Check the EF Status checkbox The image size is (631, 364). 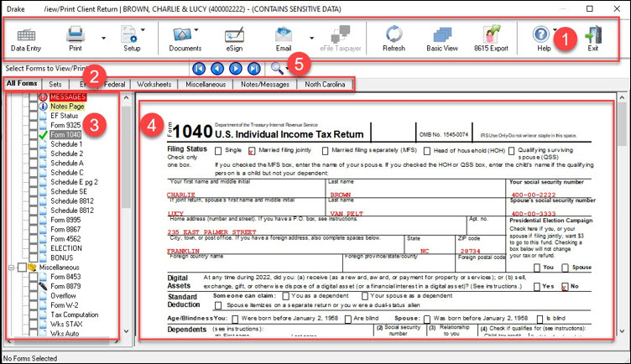(34, 116)
